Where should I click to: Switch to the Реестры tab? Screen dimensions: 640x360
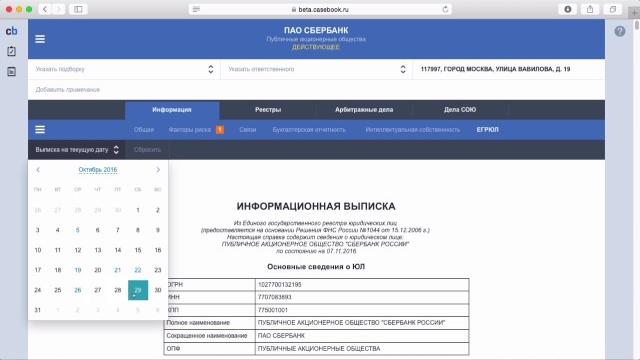point(268,110)
